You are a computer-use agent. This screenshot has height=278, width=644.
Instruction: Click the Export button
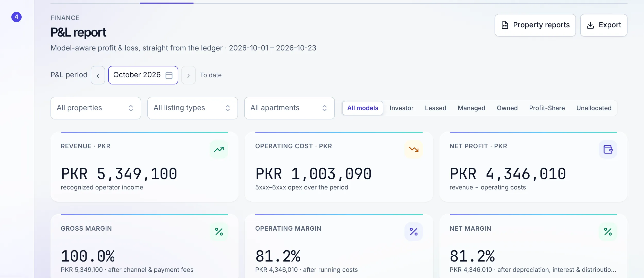pos(604,25)
